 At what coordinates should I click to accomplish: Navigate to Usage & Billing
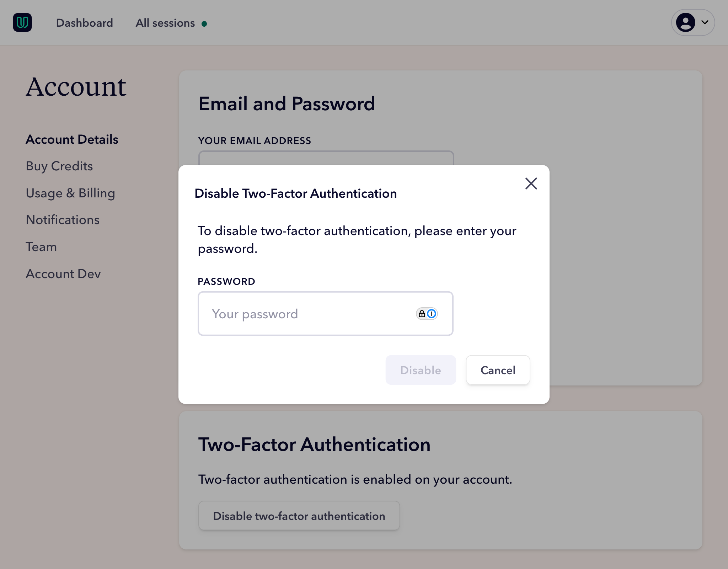click(70, 193)
